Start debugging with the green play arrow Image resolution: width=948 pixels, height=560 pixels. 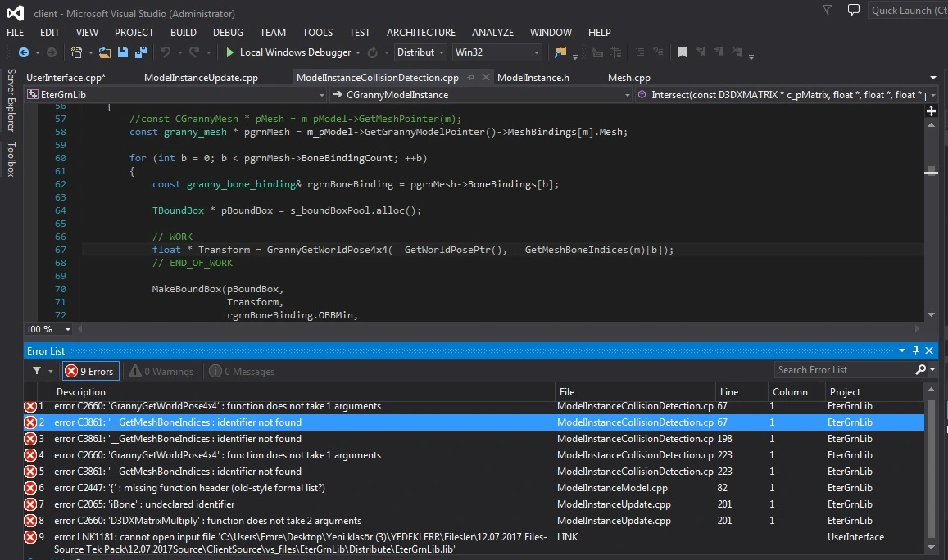229,52
